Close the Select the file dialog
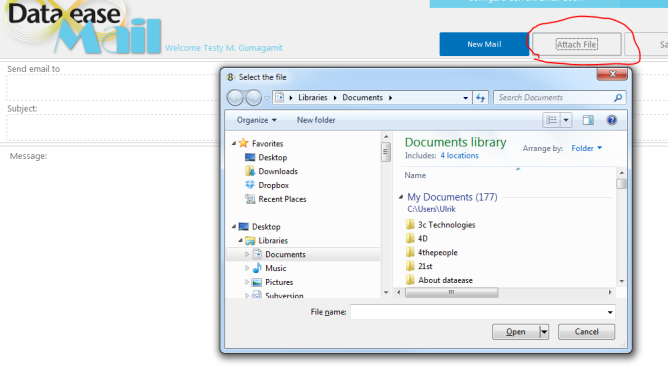Screen dimensions: 668x370 [x=612, y=74]
